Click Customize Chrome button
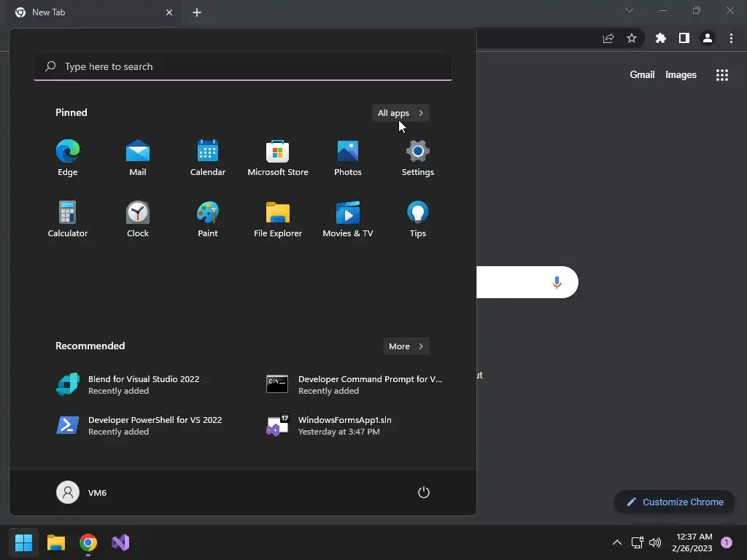 point(675,502)
